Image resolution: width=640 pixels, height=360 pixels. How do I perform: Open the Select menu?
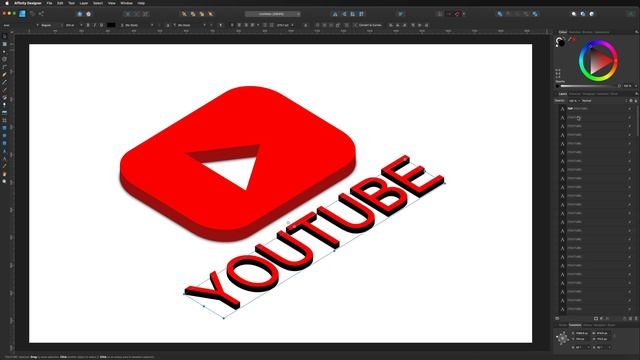point(98,3)
